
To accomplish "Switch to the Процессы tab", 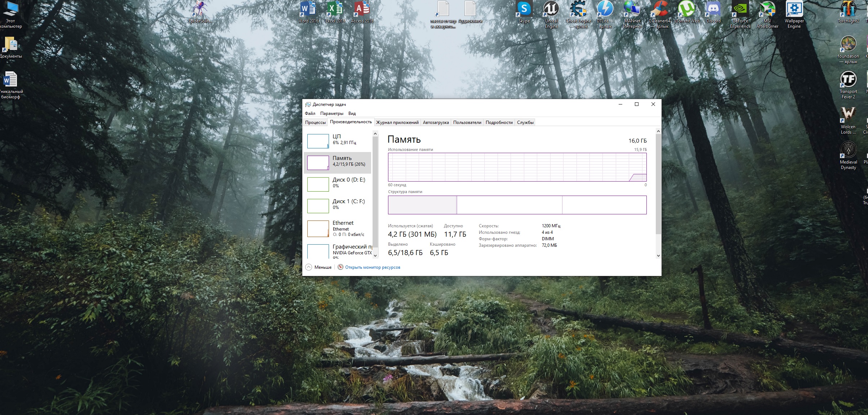I will (x=315, y=122).
